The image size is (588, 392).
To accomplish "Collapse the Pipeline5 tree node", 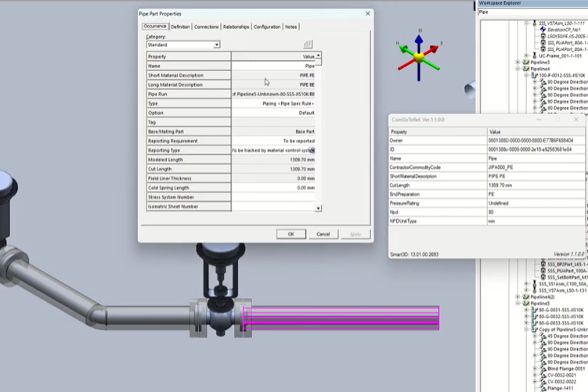I will [x=518, y=304].
